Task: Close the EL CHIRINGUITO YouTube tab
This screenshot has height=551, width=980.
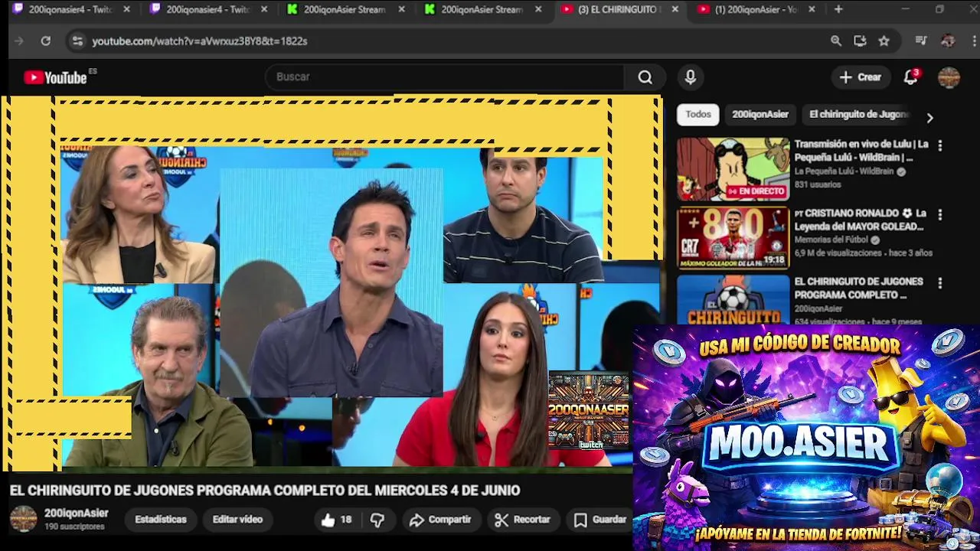Action: point(675,9)
